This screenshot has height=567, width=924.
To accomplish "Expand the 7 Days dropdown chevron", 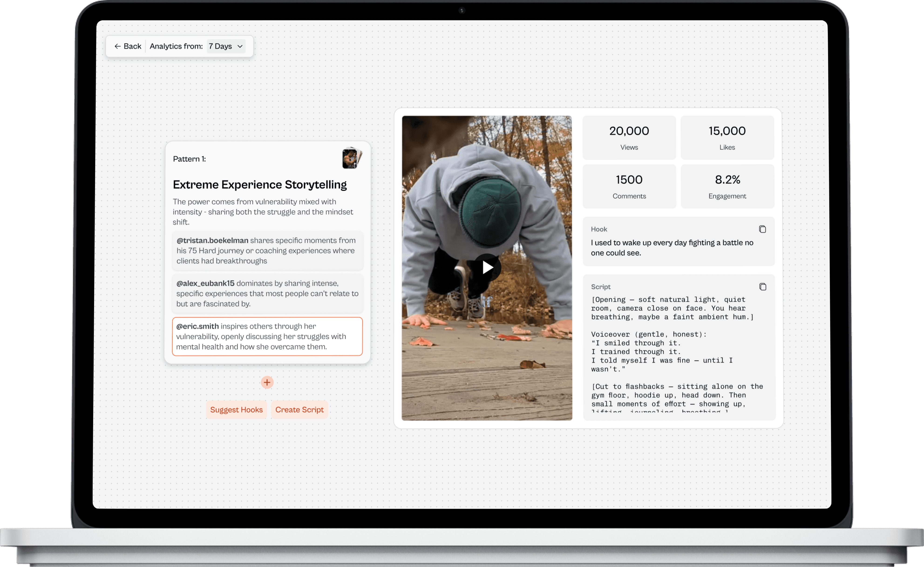I will [x=240, y=46].
